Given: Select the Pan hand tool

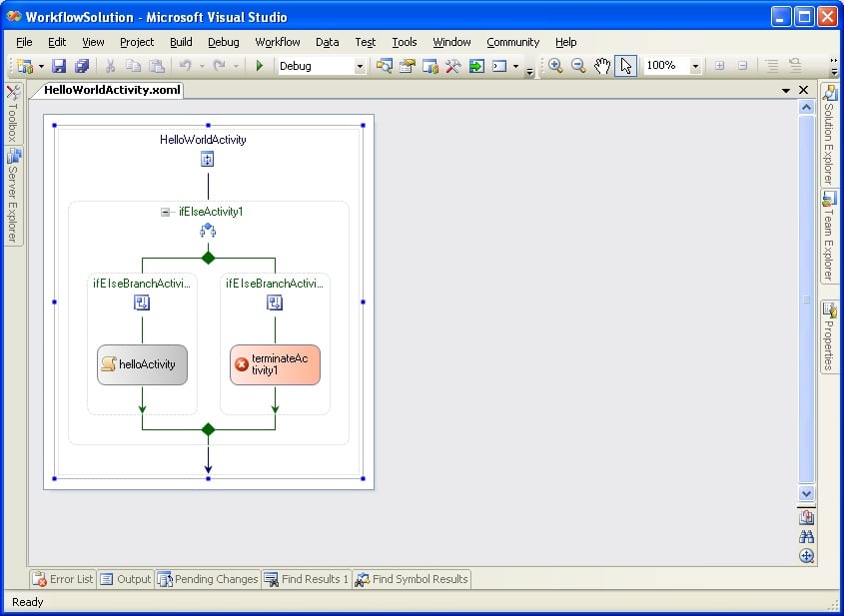Looking at the screenshot, I should (602, 66).
